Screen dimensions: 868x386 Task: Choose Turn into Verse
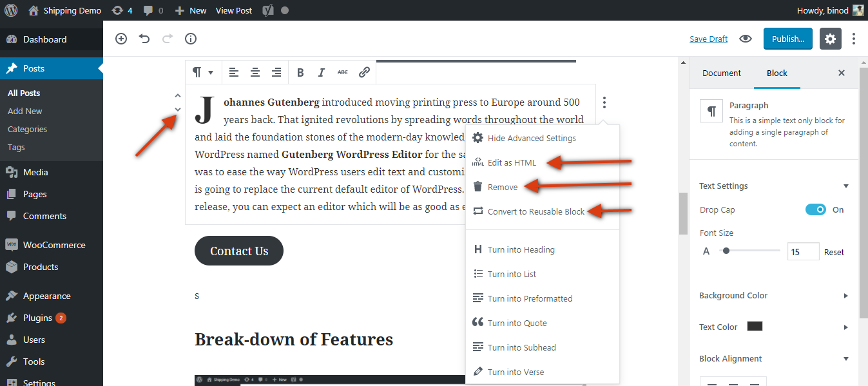click(x=542, y=372)
